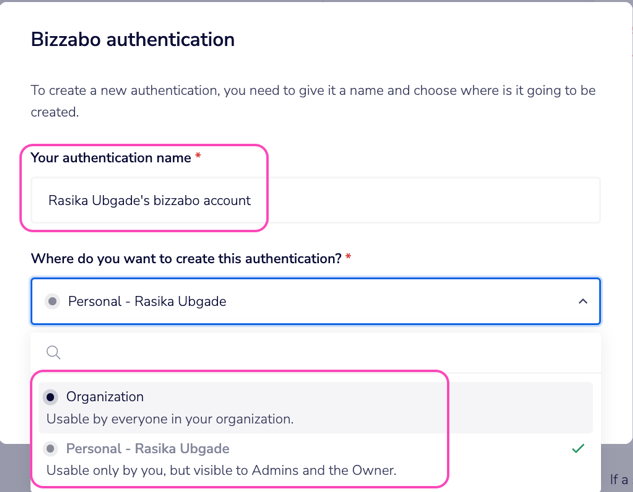Collapse the dropdown using the chevron arrow
The image size is (633, 492).
click(x=583, y=301)
